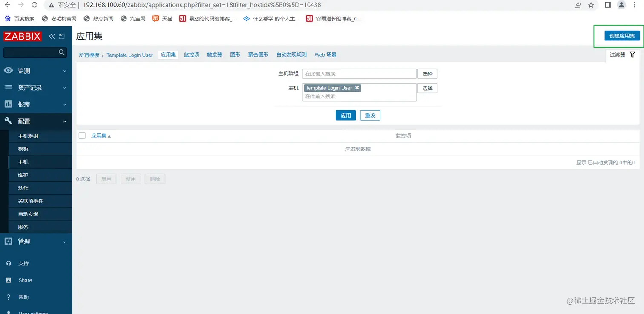Click the eye icon for 监测
The height and width of the screenshot is (314, 644).
9,71
